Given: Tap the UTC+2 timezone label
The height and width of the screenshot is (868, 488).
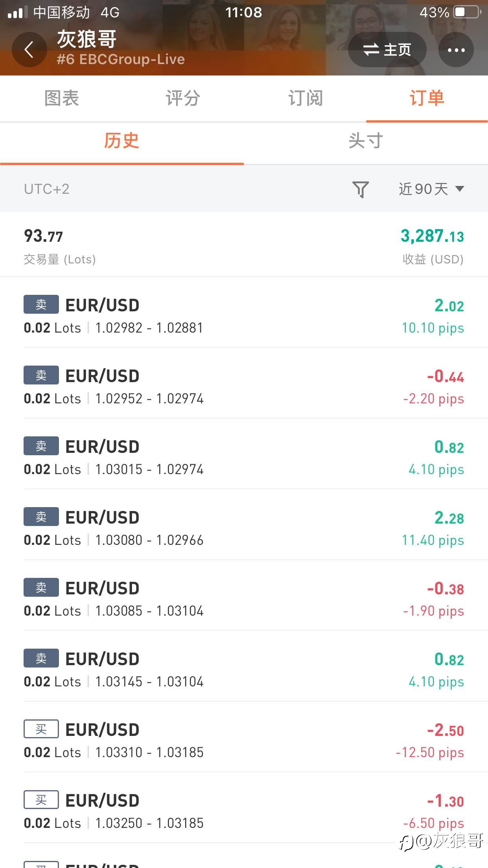Looking at the screenshot, I should 47,189.
